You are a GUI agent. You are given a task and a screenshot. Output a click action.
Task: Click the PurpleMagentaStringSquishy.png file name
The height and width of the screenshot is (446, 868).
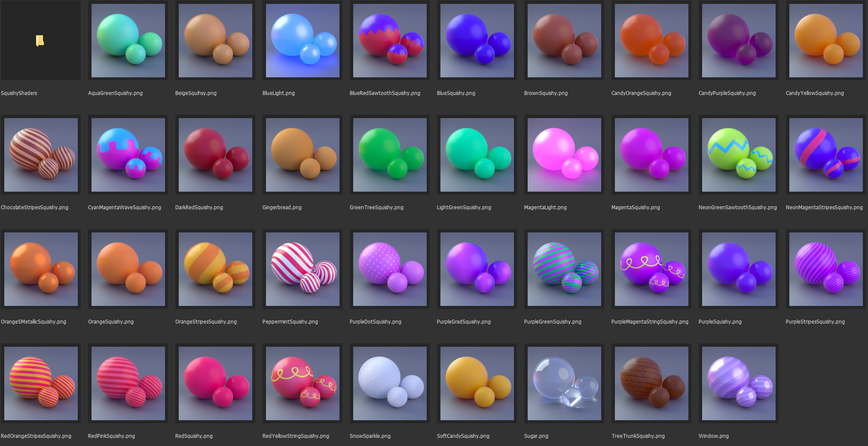pyautogui.click(x=650, y=322)
